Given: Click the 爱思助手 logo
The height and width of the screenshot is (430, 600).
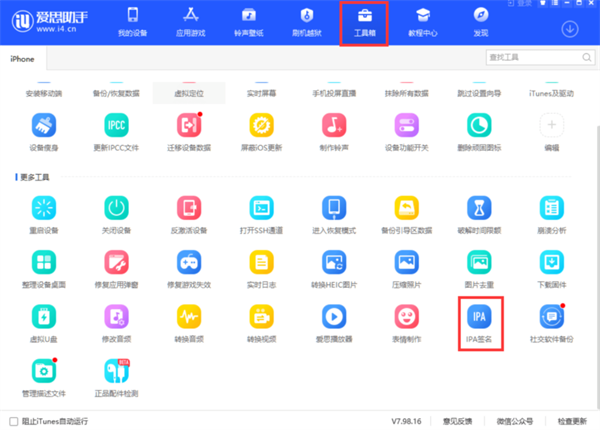Looking at the screenshot, I should point(50,21).
